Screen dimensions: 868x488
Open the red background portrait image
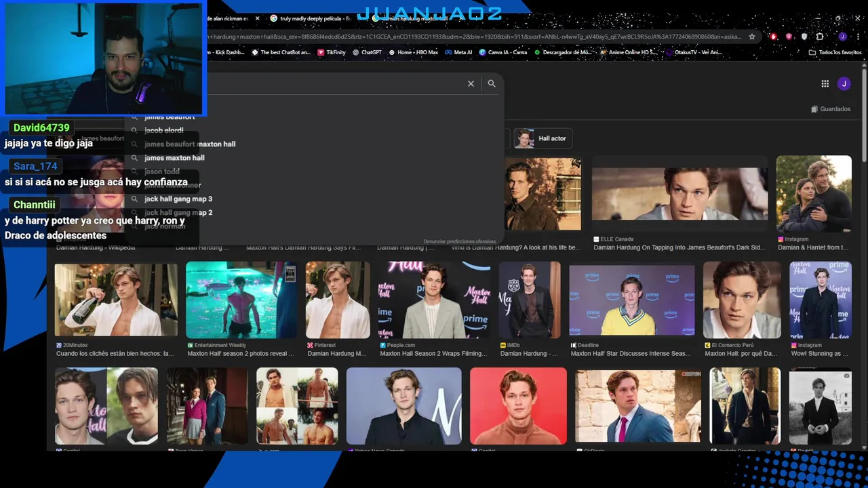point(518,406)
